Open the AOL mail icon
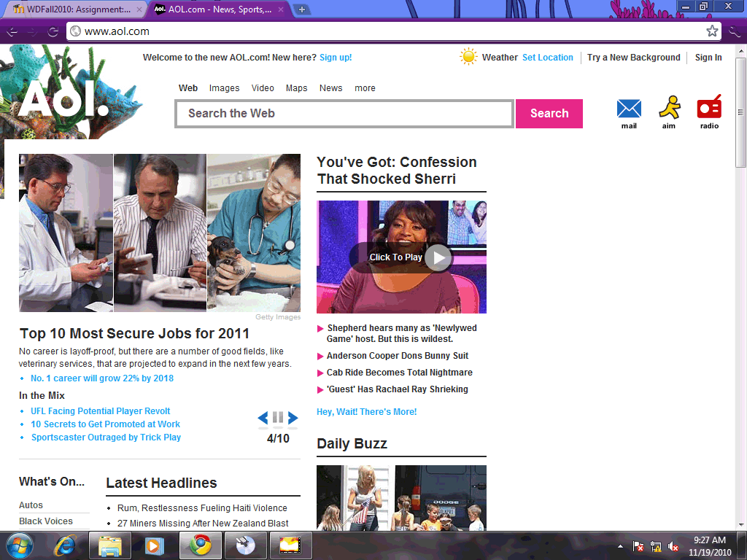 [629, 109]
